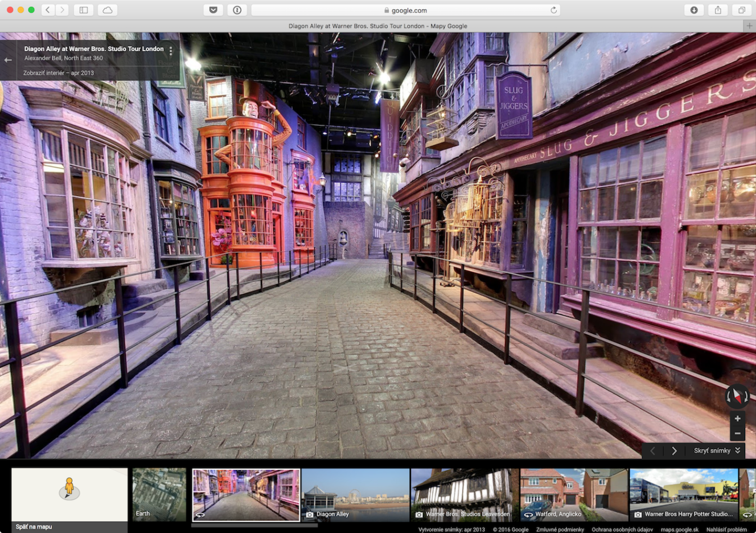Image resolution: width=756 pixels, height=533 pixels.
Task: Click the Pegman icon on mini map
Action: 69,489
